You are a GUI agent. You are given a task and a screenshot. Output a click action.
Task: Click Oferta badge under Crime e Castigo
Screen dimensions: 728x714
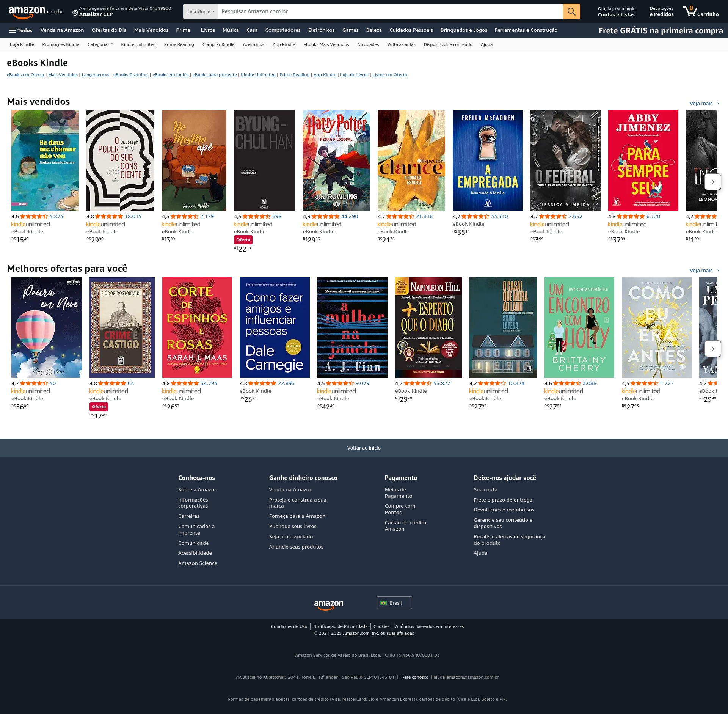[x=99, y=407]
